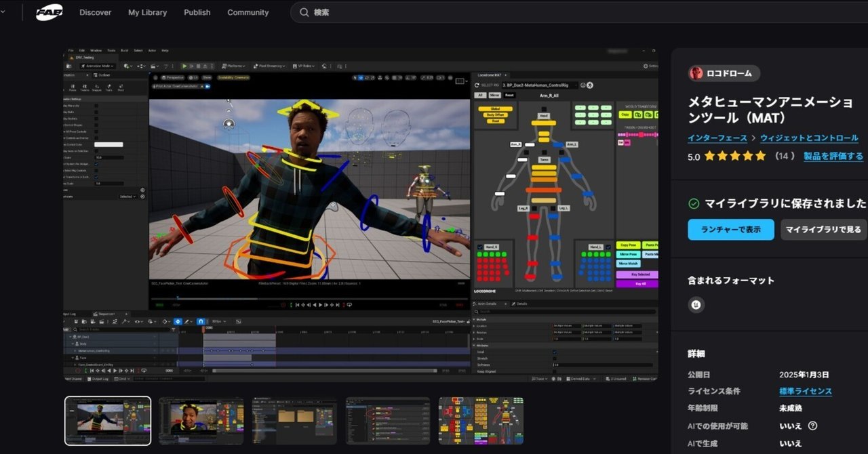Select Publish in the top navigation

click(197, 12)
